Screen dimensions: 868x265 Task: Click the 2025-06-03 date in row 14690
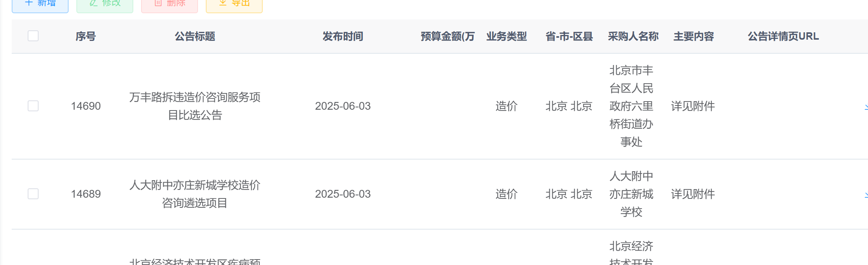[x=343, y=106]
